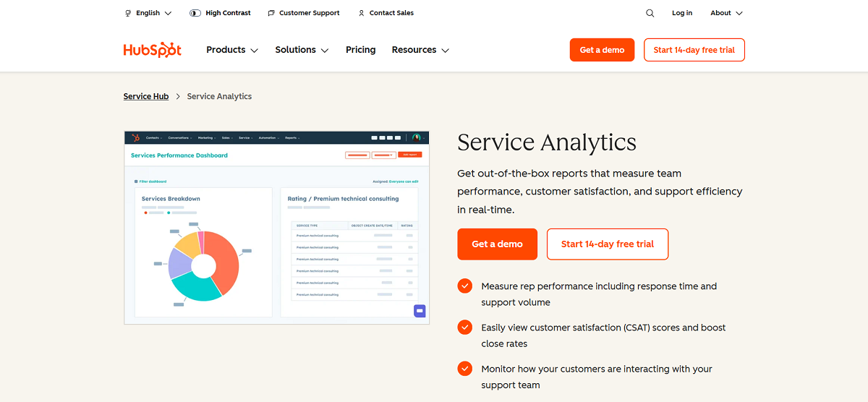Open the Products menu label
The image size is (868, 402).
(x=226, y=50)
